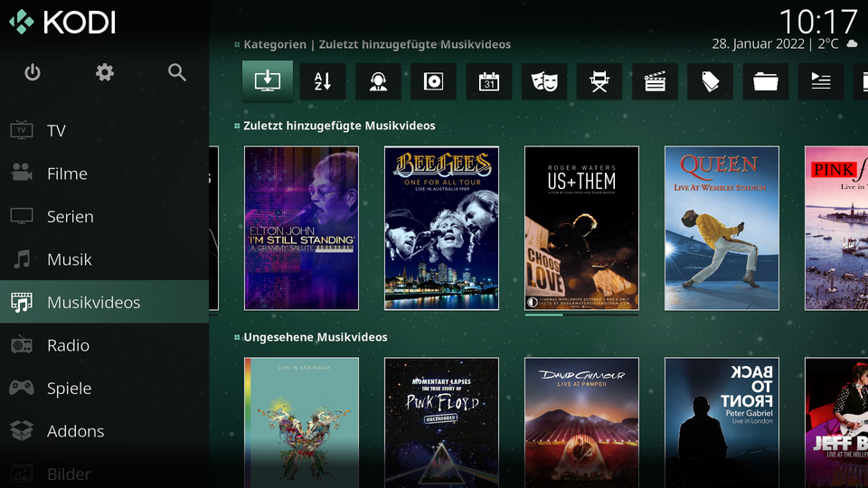Viewport: 868px width, 488px height.
Task: Open the albums disc category icon
Action: (x=433, y=81)
